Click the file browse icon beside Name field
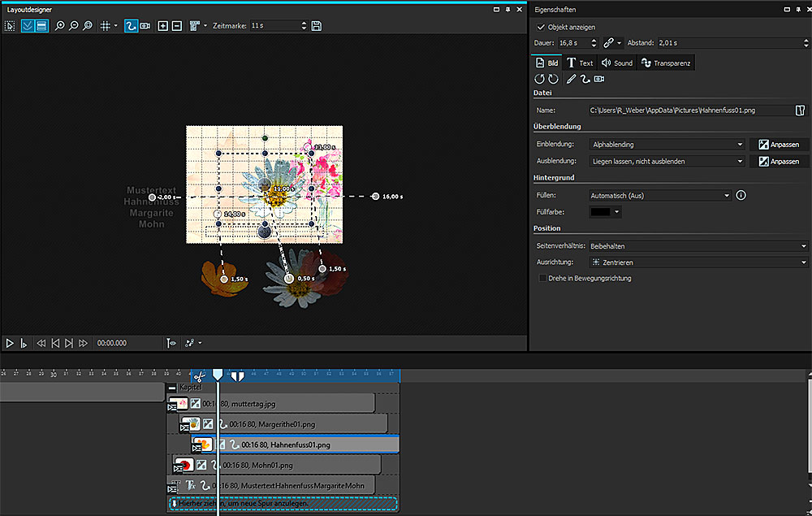812x516 pixels. coord(799,110)
